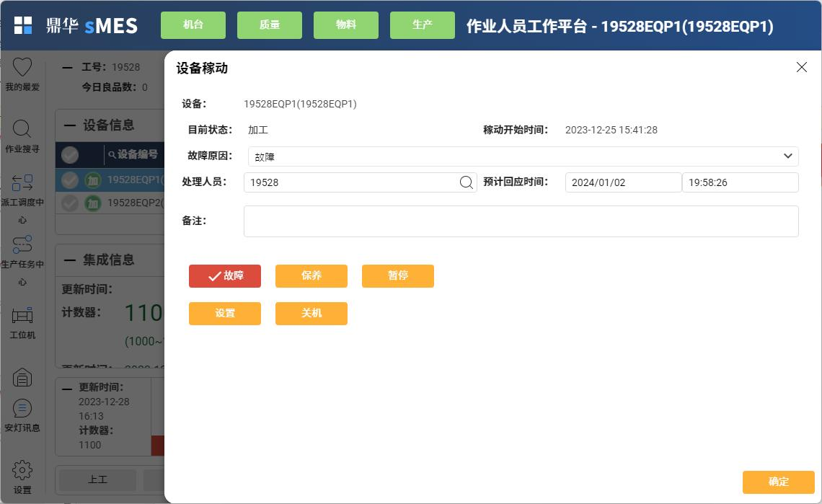This screenshot has height=504, width=822.
Task: Click the warehouse icon above 安灯讯息
Action: pos(22,377)
